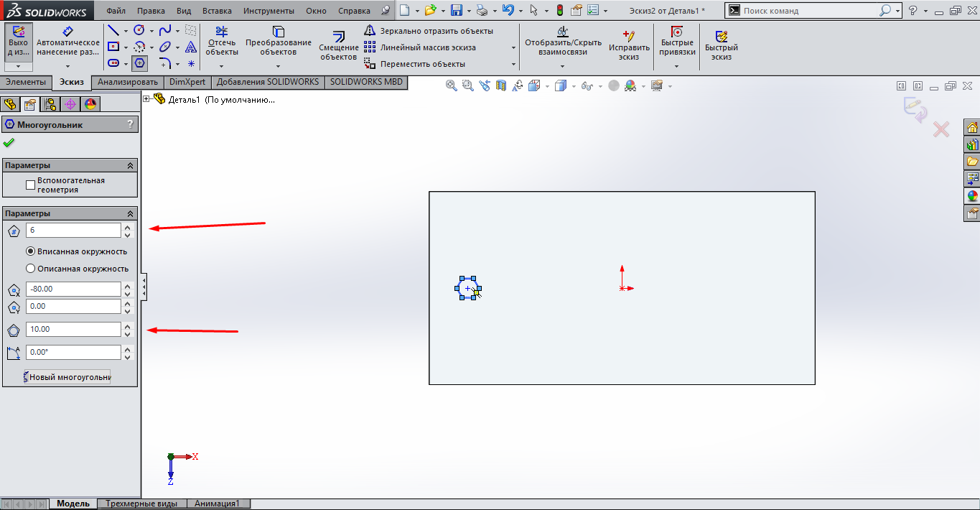
Task: Select the Circle sketch tool
Action: tap(139, 30)
